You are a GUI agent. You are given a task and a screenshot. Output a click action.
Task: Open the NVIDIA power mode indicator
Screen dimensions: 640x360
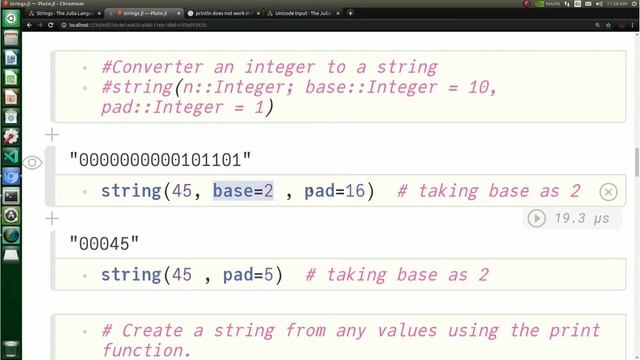tap(548, 4)
